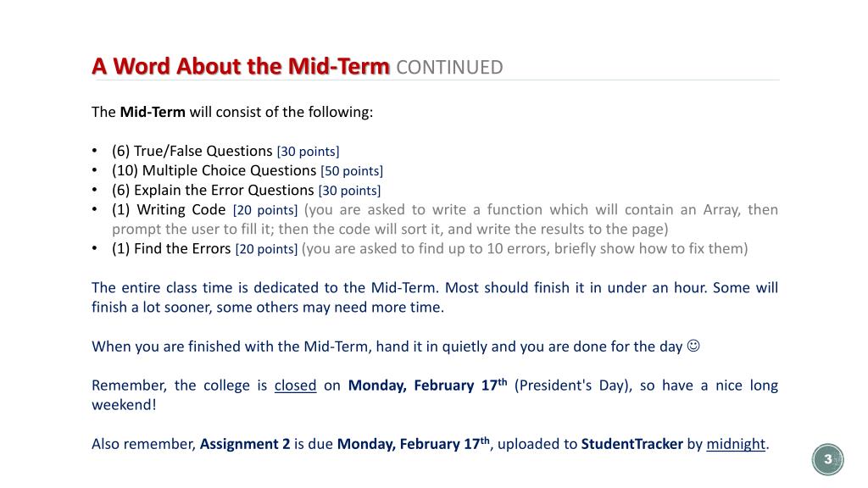
Task: Click the bold "StudentTracker" text
Action: (x=632, y=444)
